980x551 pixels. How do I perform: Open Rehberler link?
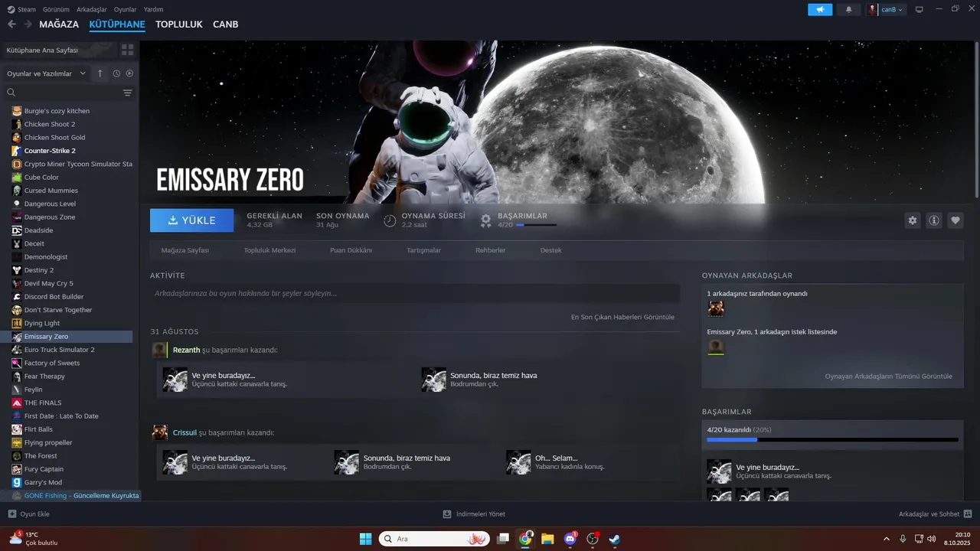(490, 250)
